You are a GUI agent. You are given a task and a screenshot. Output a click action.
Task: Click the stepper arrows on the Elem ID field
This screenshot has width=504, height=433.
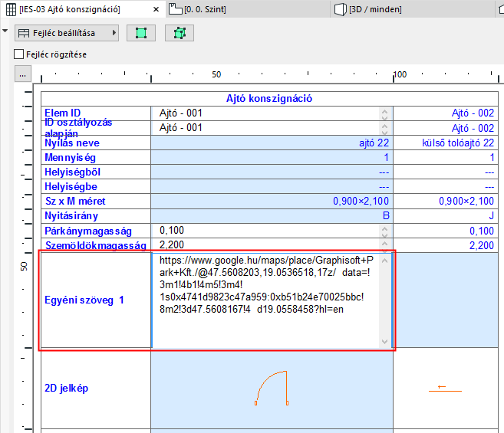coord(385,113)
